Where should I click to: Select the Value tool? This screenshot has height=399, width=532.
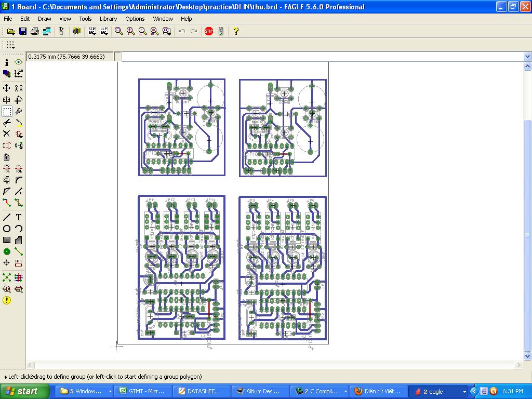click(x=19, y=169)
